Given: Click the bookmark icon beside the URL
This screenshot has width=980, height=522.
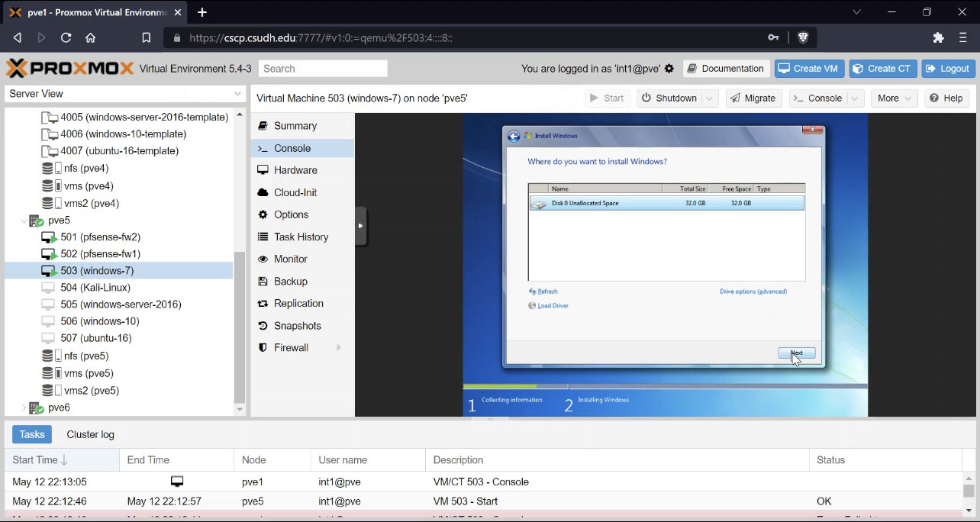Looking at the screenshot, I should pyautogui.click(x=147, y=37).
